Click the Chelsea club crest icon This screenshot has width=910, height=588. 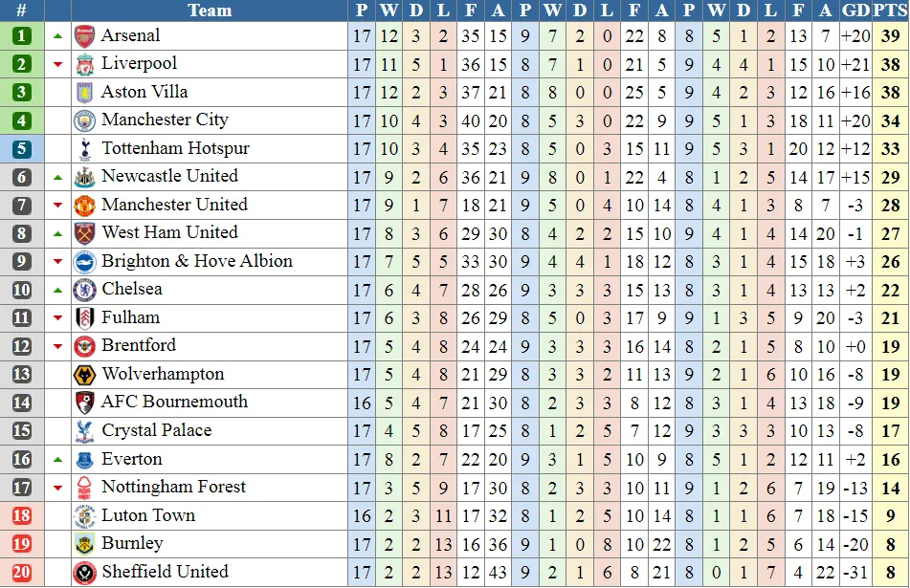point(85,290)
